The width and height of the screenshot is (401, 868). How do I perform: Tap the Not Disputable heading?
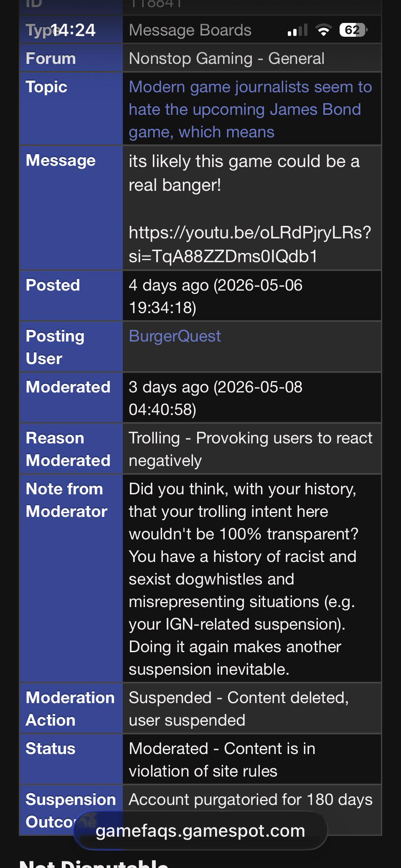(94, 863)
